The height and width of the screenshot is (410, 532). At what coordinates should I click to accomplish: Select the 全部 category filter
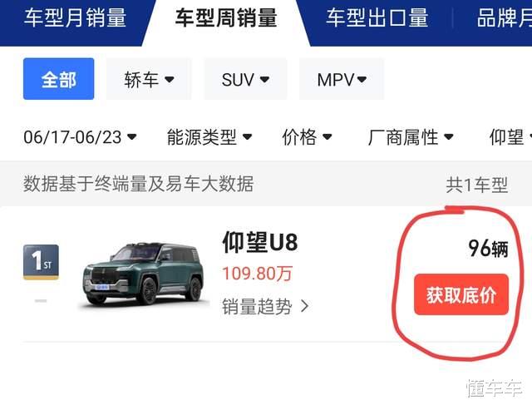click(x=59, y=79)
